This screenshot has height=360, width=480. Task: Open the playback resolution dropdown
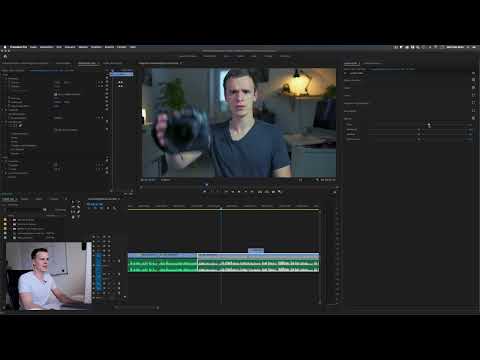(x=301, y=180)
